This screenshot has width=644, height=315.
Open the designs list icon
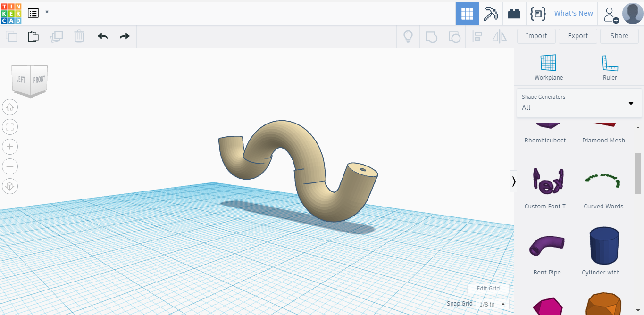pos(33,13)
